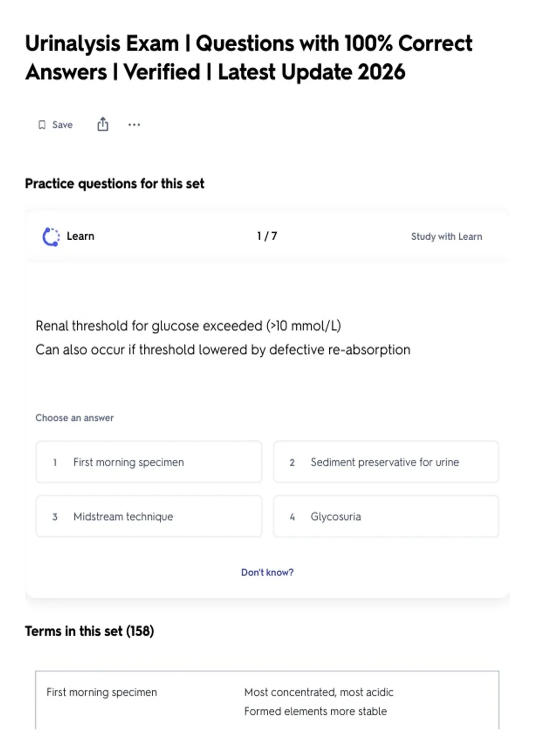Click term 'First morning specimen' in list
Image resolution: width=534 pixels, height=756 pixels.
[102, 692]
